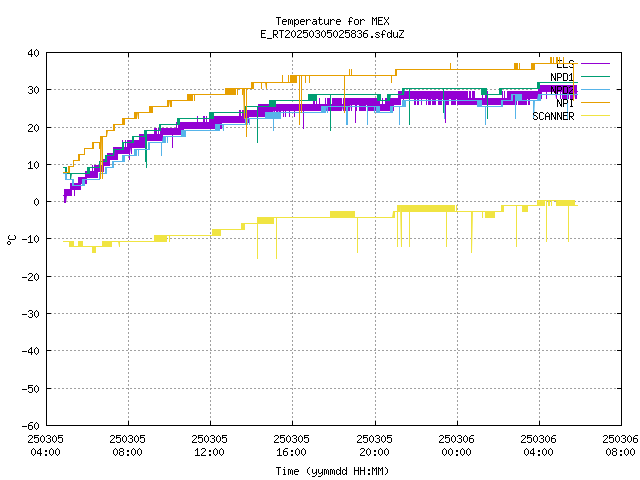Click the SCANNER legend label
This screenshot has width=640, height=480.
pyautogui.click(x=553, y=116)
